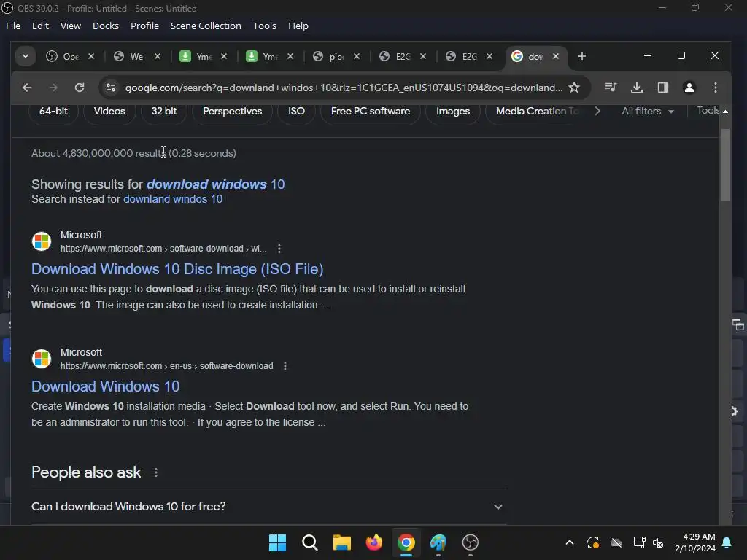Click Chrome's forward navigation arrow
The height and width of the screenshot is (560, 747).
(x=53, y=87)
